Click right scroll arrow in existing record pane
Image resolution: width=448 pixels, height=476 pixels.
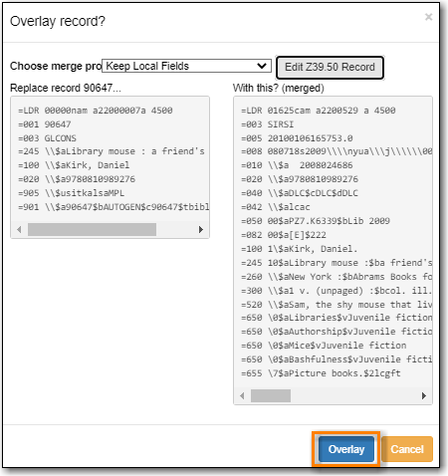pyautogui.click(x=201, y=229)
